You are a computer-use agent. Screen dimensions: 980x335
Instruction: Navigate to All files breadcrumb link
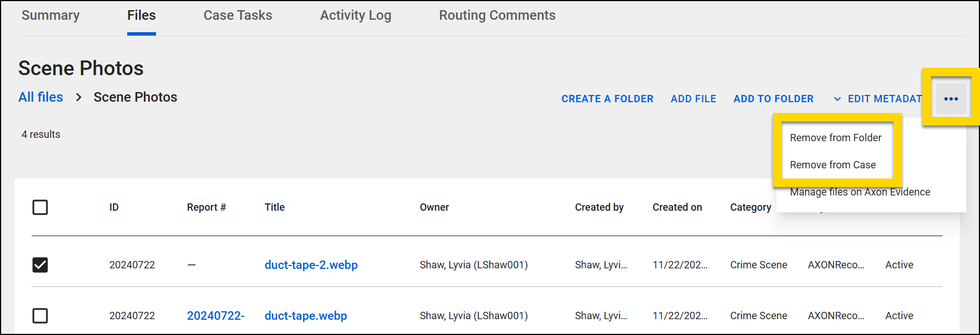[41, 97]
